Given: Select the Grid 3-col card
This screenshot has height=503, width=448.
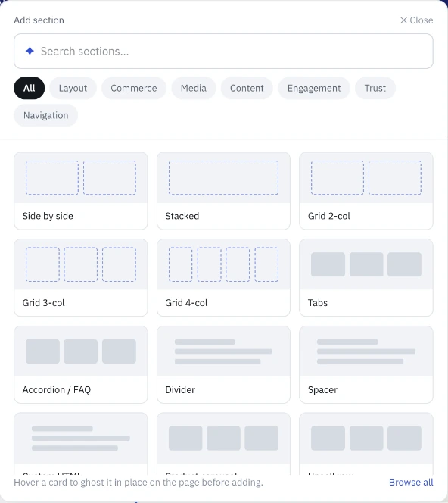Looking at the screenshot, I should [81, 277].
